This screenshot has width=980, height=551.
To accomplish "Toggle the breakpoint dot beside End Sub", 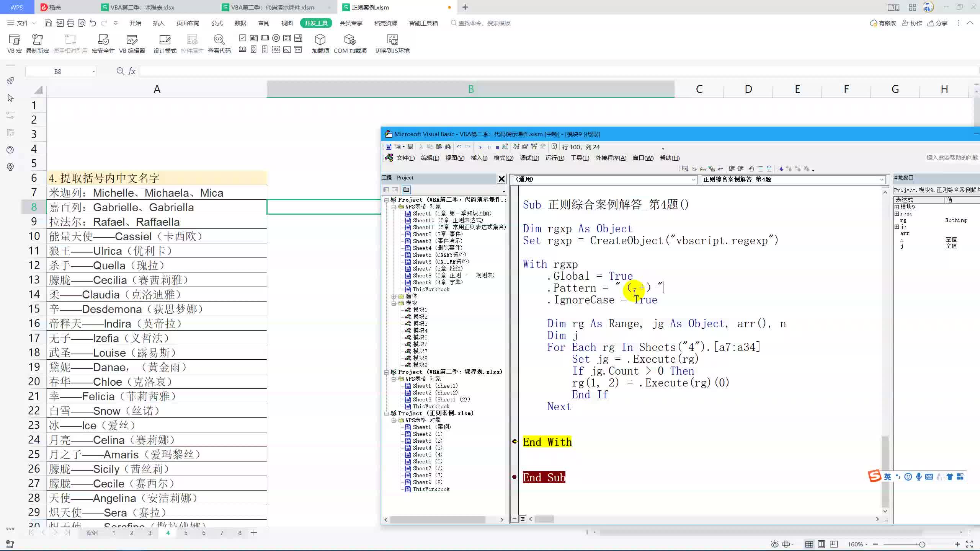I will (x=514, y=477).
